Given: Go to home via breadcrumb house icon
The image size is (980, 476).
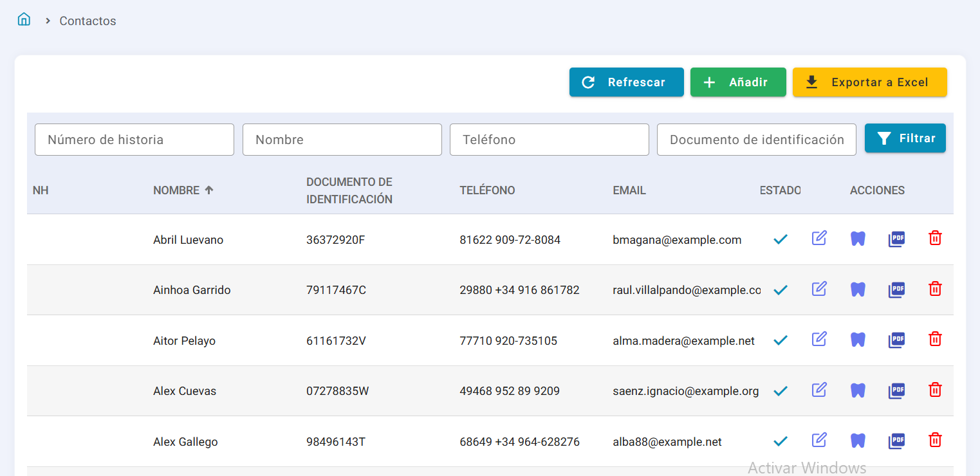Looking at the screenshot, I should point(24,19).
